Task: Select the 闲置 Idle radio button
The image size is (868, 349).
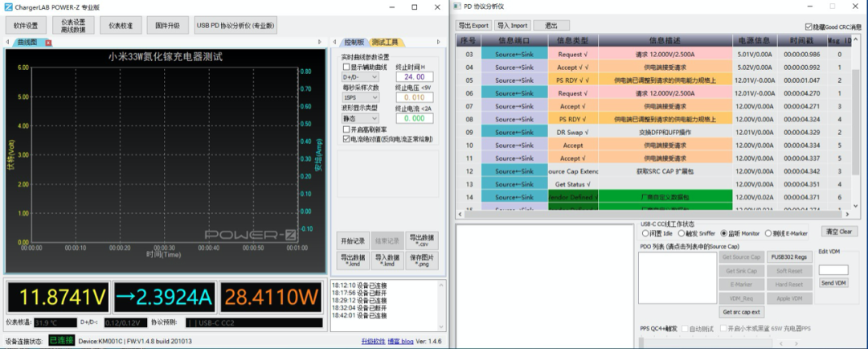Action: pos(645,233)
